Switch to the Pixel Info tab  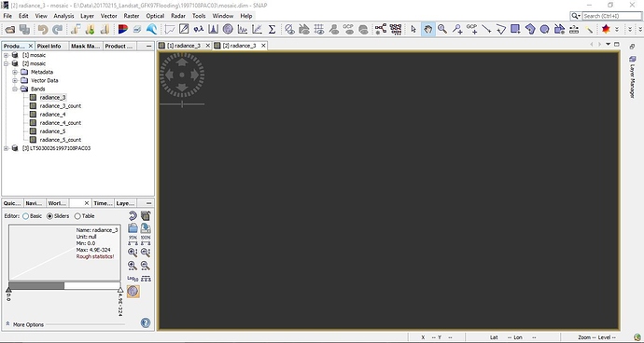pos(49,46)
